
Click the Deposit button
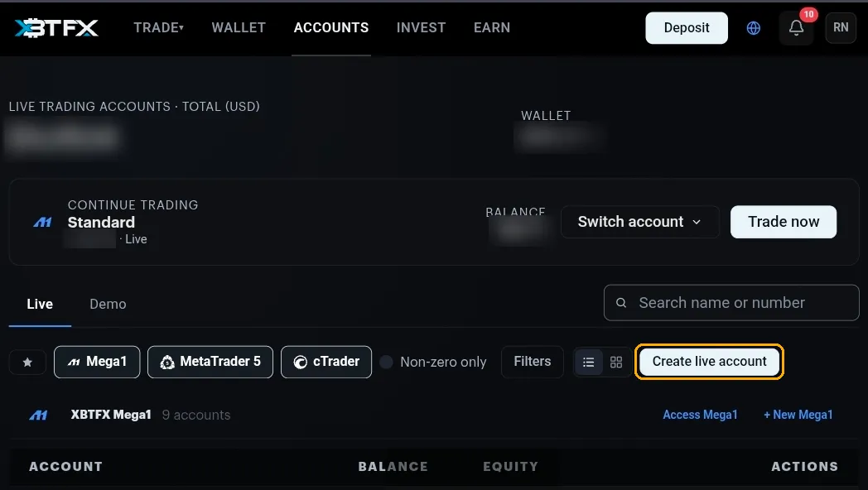(687, 27)
